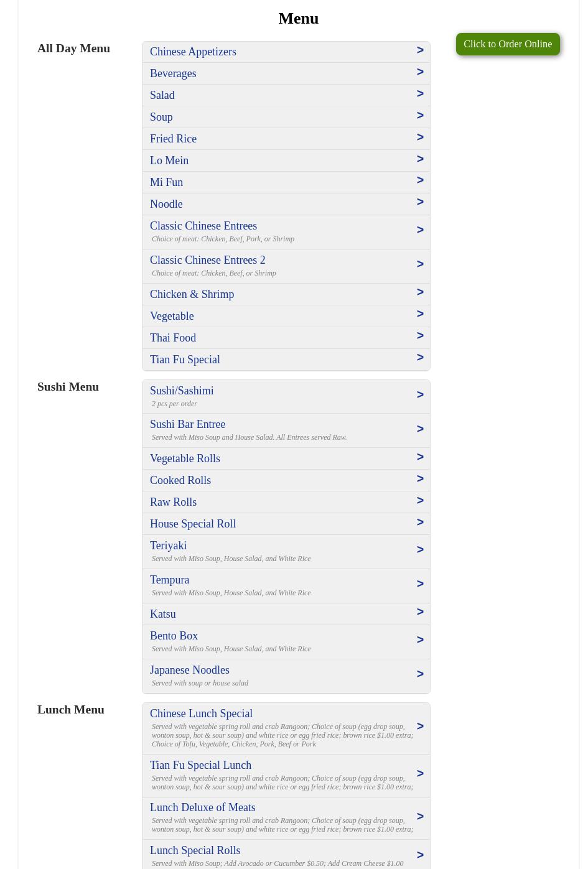Open the Beverages menu section

coord(173,73)
